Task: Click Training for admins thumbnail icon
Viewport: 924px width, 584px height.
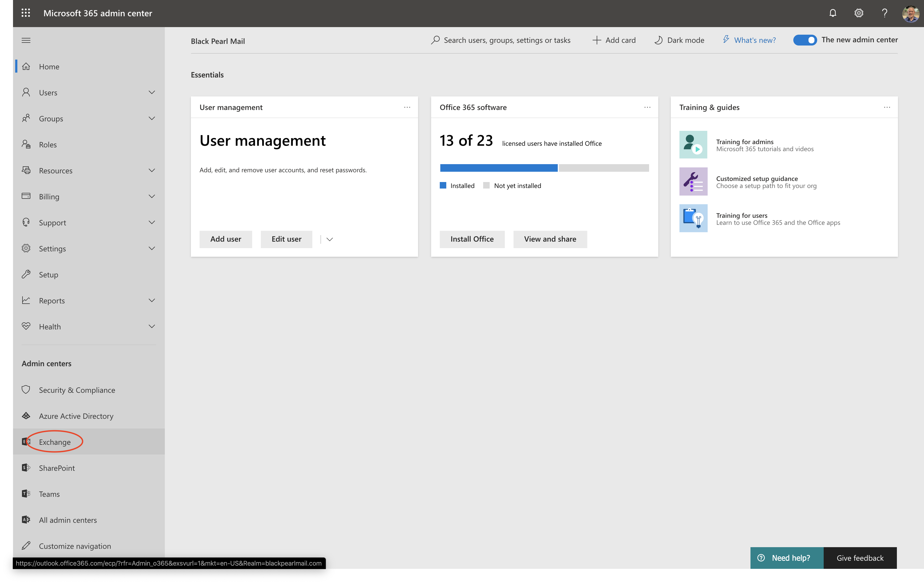Action: [x=693, y=145]
